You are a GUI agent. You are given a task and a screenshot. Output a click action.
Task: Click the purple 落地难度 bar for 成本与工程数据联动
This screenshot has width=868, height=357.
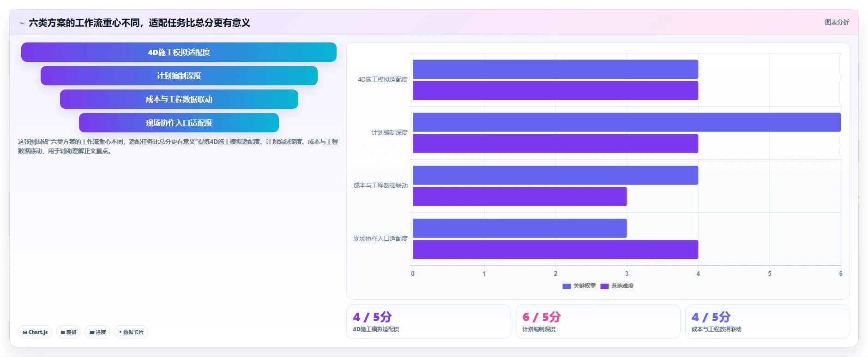tap(520, 196)
